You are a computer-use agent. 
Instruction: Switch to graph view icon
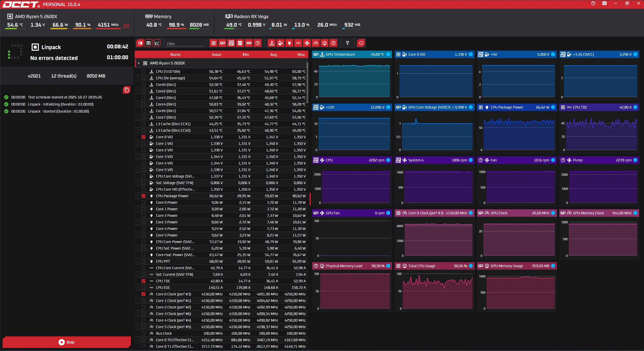[157, 43]
